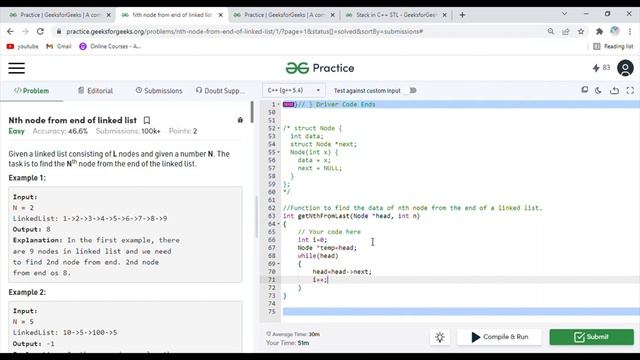Click the problem panel scrollbar

(252, 112)
